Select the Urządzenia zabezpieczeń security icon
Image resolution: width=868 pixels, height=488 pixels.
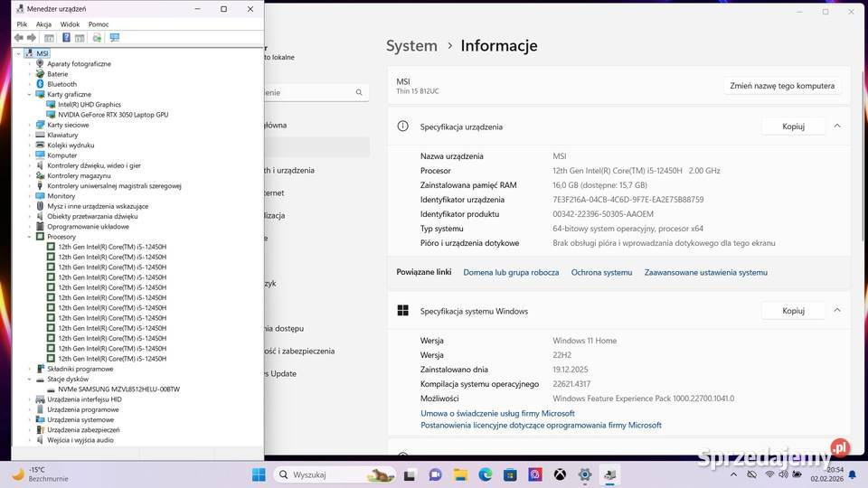[x=40, y=430]
